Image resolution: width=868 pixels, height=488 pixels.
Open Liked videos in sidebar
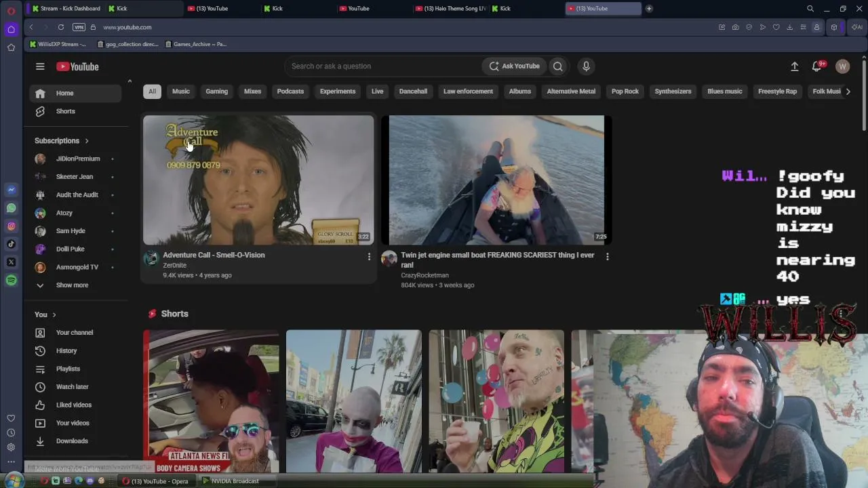pyautogui.click(x=75, y=405)
